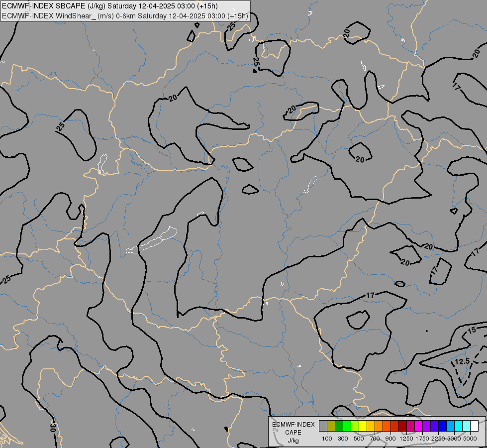487x448 pixels.
Task: Click the bright magenta legend swatch
Action: tap(419, 426)
